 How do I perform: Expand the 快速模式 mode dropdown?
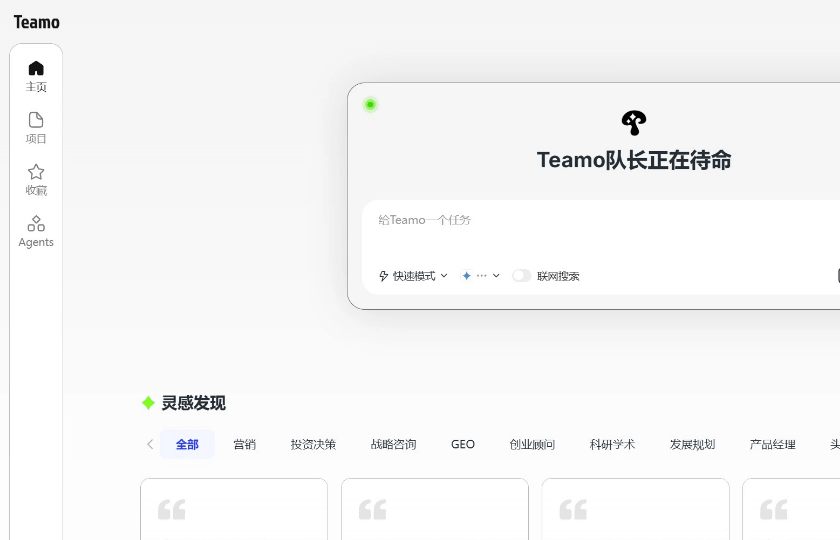[413, 276]
